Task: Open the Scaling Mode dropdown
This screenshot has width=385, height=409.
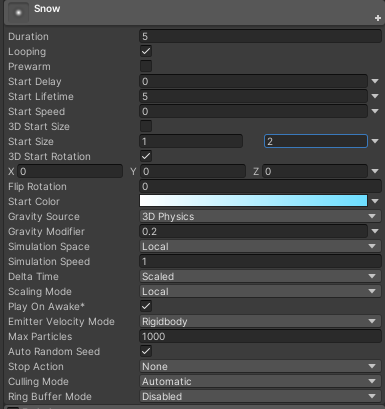Action: coord(260,291)
